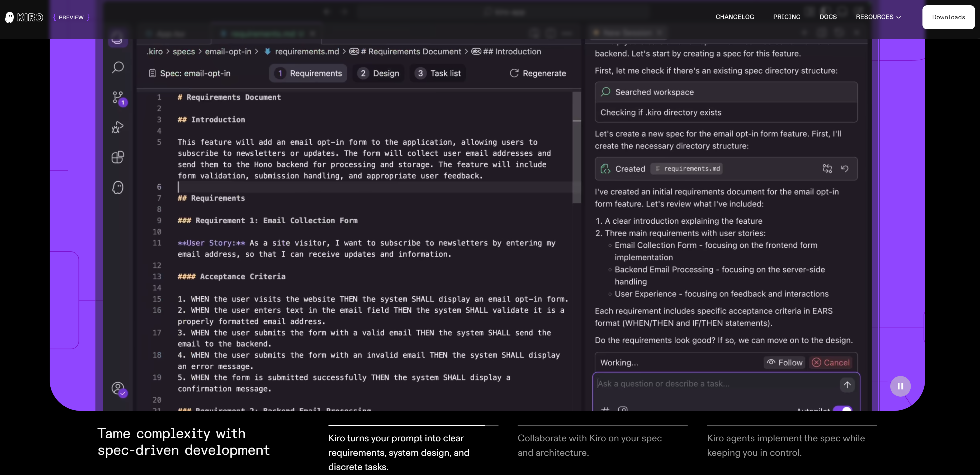Click the Kiro ghost logo
This screenshot has height=475, width=980.
(x=10, y=17)
